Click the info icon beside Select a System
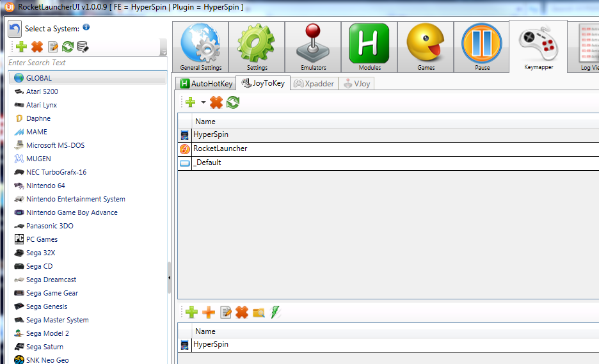Image resolution: width=599 pixels, height=364 pixels. point(86,28)
